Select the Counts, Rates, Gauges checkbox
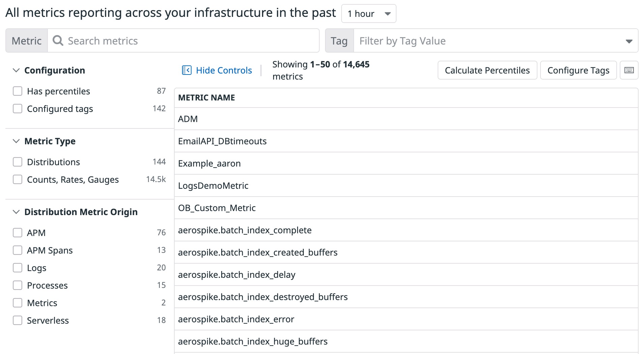Screen dimensions: 644x354 click(18, 180)
